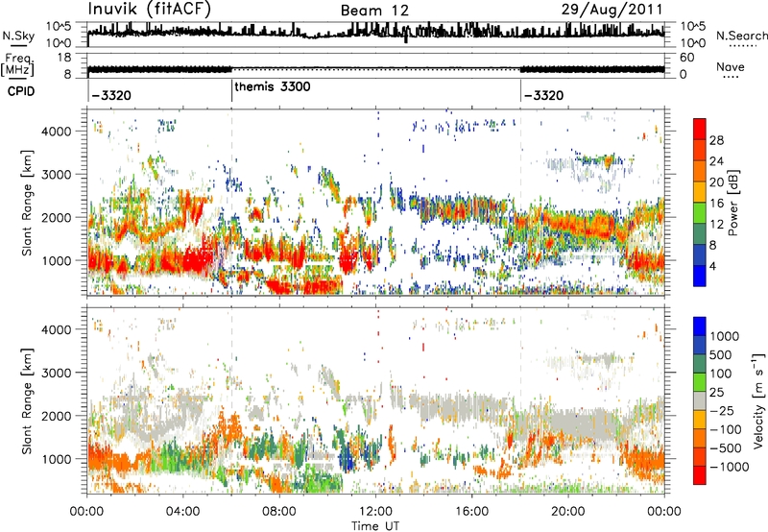Screen dimensions: 768x532
Task: Click the red bottom segment of velocity color bar
Action: 700,475
